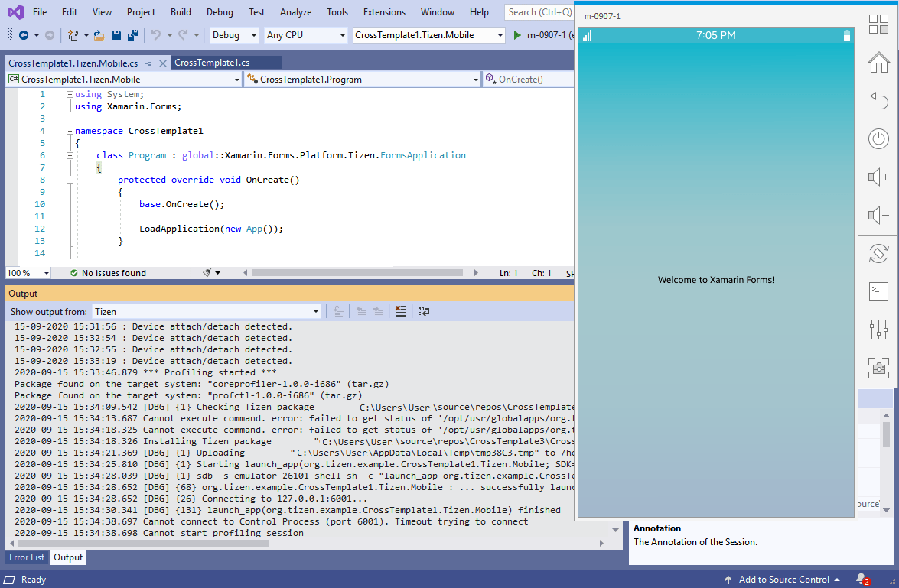
Task: Open the editor zoom level selector
Action: click(x=28, y=273)
